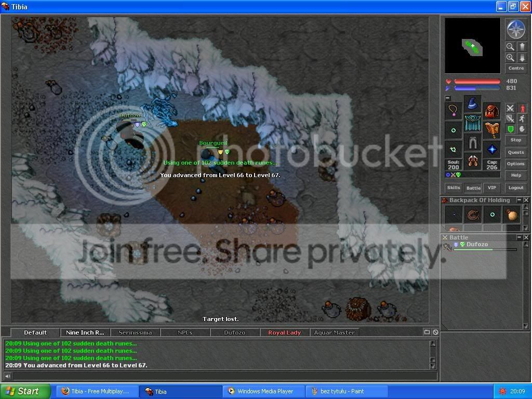This screenshot has width=532, height=399.
Task: Collapse the inventory panel with minus button
Action: coord(448,98)
